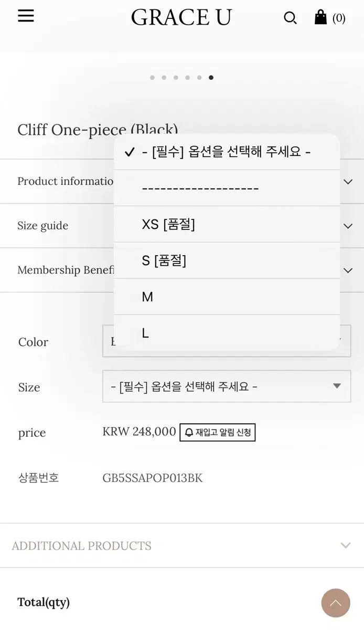Go to the first image carousel dot
The height and width of the screenshot is (630, 364).
[152, 78]
